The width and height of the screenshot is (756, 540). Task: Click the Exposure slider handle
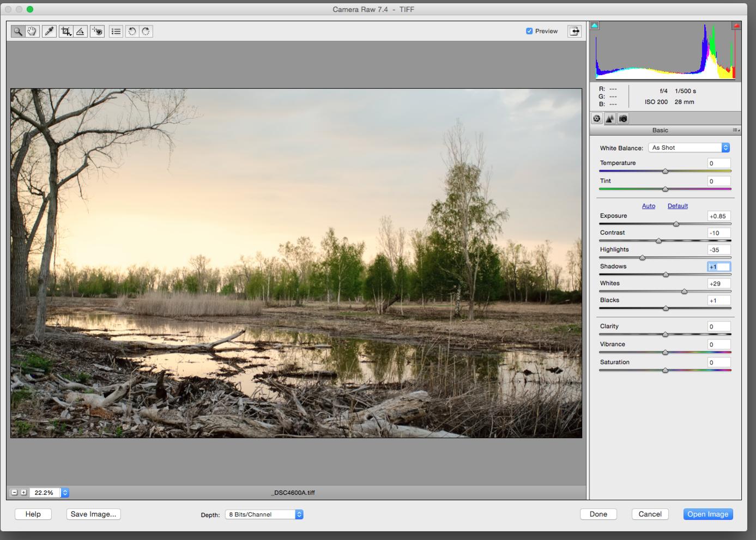click(676, 224)
